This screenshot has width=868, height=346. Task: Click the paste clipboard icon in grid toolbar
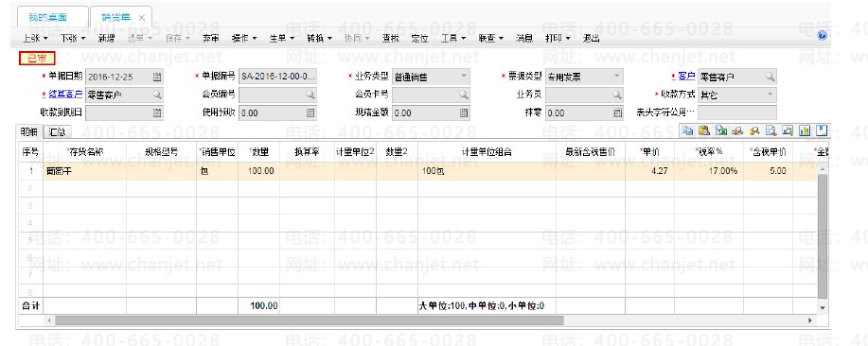click(x=703, y=131)
